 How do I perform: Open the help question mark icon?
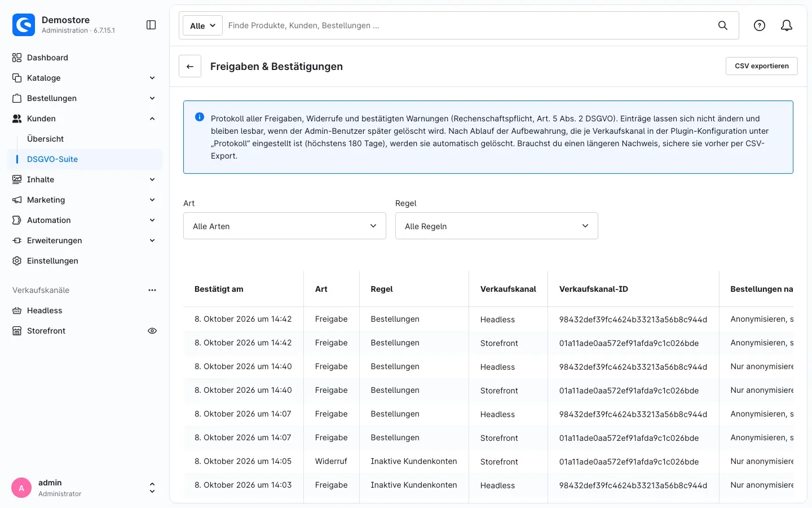click(760, 25)
